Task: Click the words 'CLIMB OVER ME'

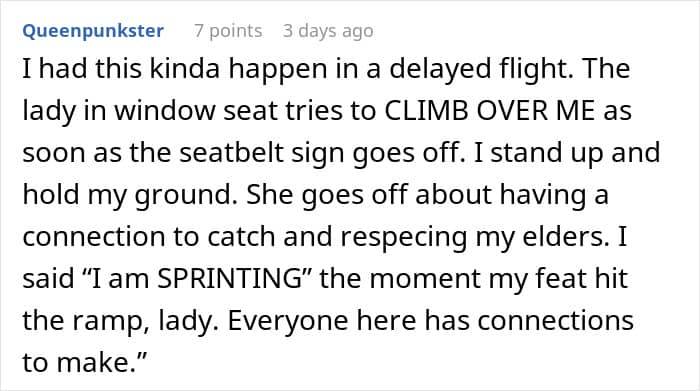Action: click(x=489, y=110)
